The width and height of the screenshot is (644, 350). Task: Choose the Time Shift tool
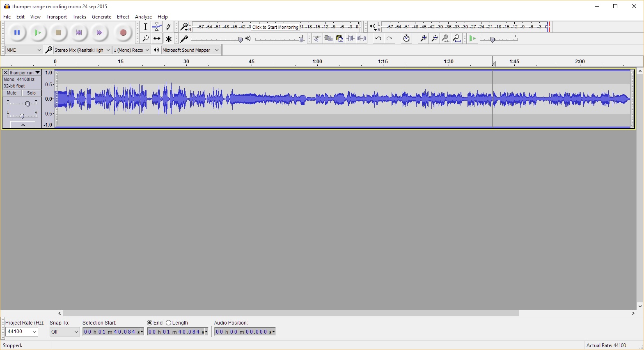[157, 39]
